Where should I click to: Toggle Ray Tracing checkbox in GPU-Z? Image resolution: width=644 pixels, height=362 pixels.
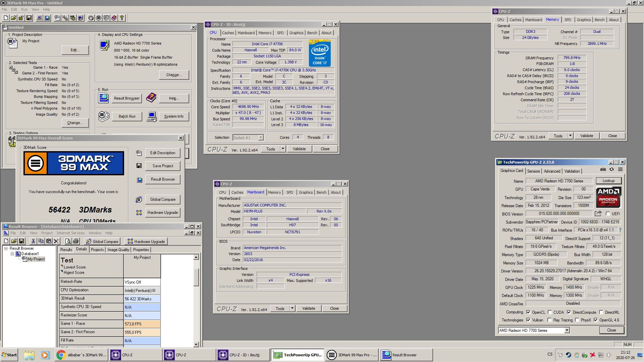click(550, 320)
